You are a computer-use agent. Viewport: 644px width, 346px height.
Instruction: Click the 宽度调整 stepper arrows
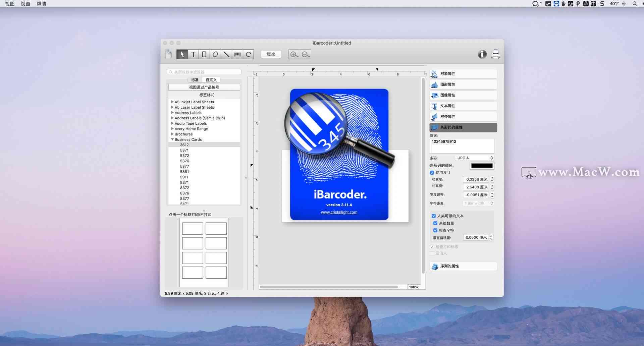(x=492, y=195)
